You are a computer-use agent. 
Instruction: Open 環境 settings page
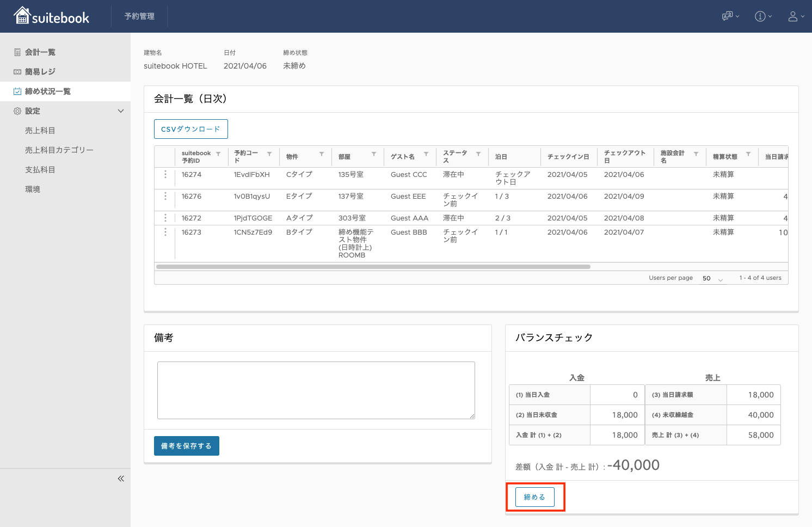click(33, 189)
